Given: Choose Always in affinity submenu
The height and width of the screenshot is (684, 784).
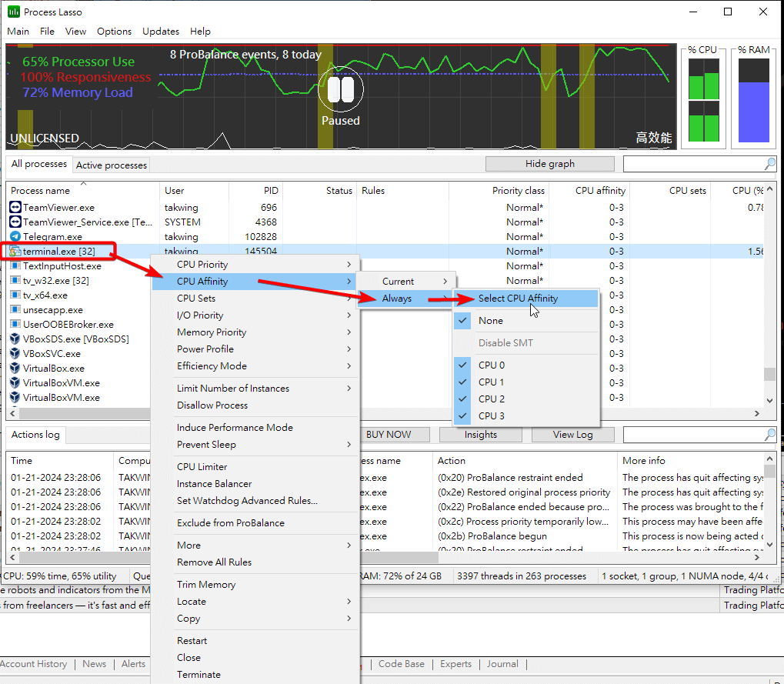Looking at the screenshot, I should (x=406, y=299).
